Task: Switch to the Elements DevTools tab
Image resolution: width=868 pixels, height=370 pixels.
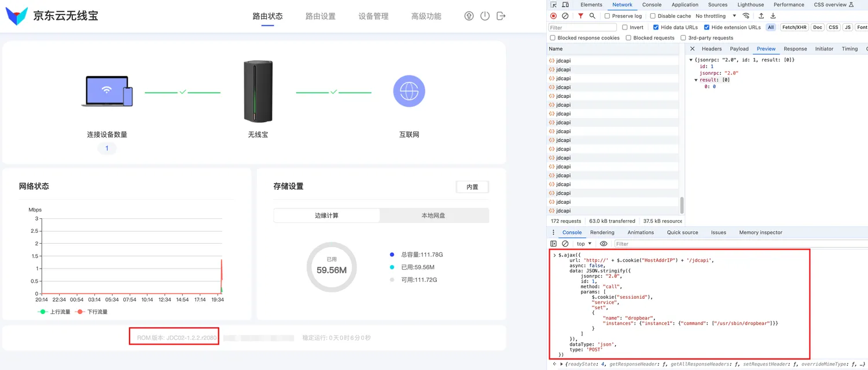Action: click(591, 5)
